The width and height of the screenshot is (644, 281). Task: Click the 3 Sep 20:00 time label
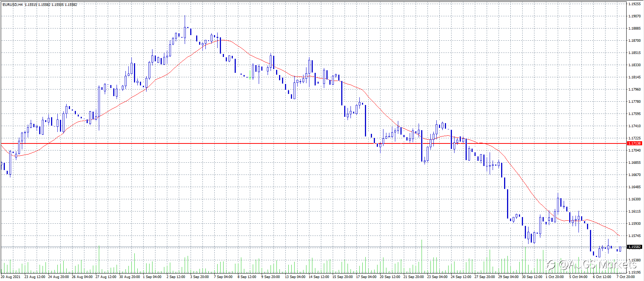tap(200, 277)
